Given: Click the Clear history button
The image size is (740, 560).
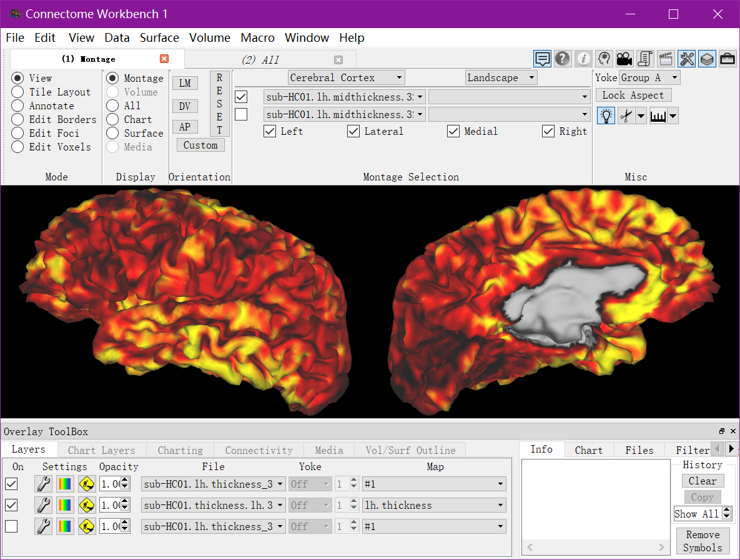Looking at the screenshot, I should tap(703, 481).
